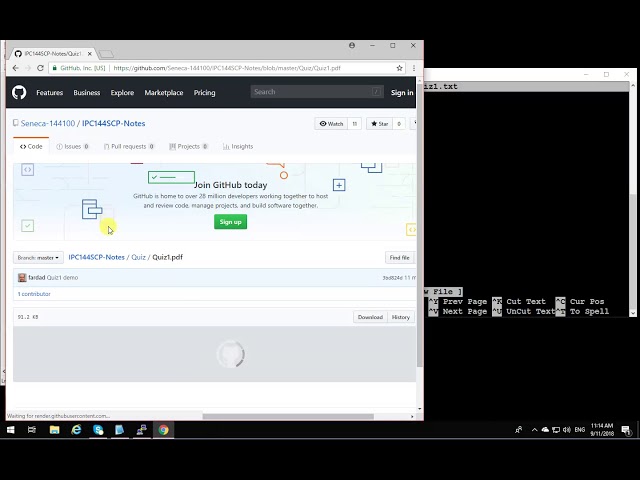Open the Quiz1 demo commit message

click(x=62, y=278)
